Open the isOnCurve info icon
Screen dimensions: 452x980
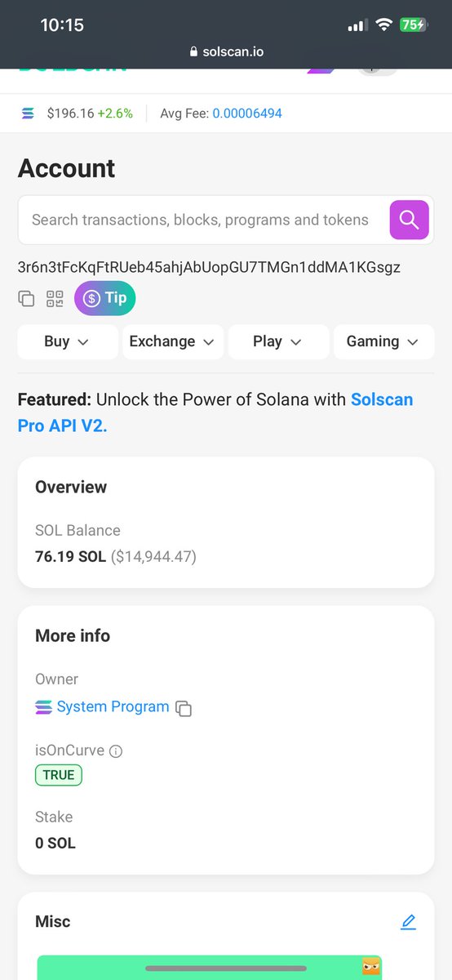(x=116, y=751)
